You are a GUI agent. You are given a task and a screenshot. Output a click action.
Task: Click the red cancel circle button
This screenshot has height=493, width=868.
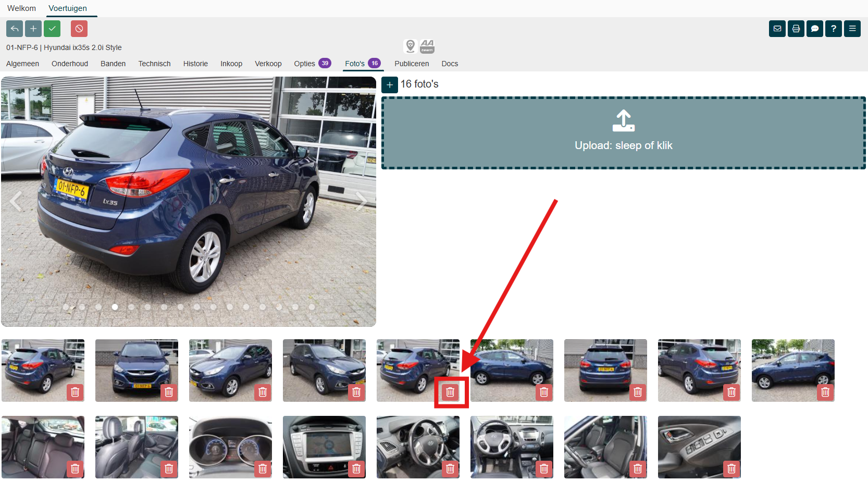pyautogui.click(x=79, y=29)
